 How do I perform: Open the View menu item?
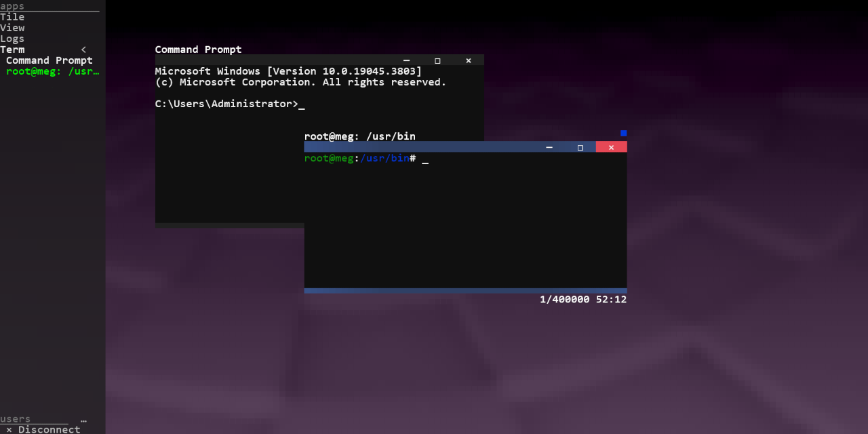12,28
